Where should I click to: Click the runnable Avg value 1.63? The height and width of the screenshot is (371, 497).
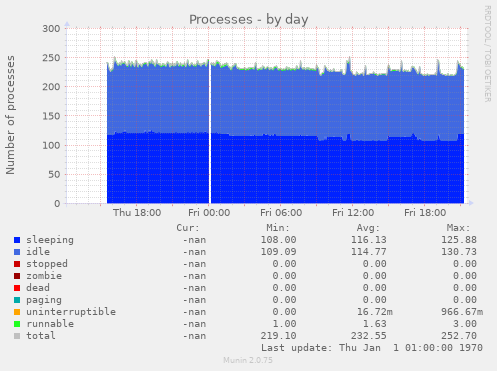point(375,324)
